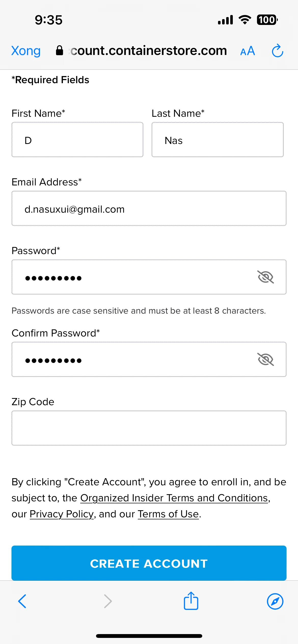Tap the forward chevron in bottom toolbar
The width and height of the screenshot is (298, 644).
108,601
